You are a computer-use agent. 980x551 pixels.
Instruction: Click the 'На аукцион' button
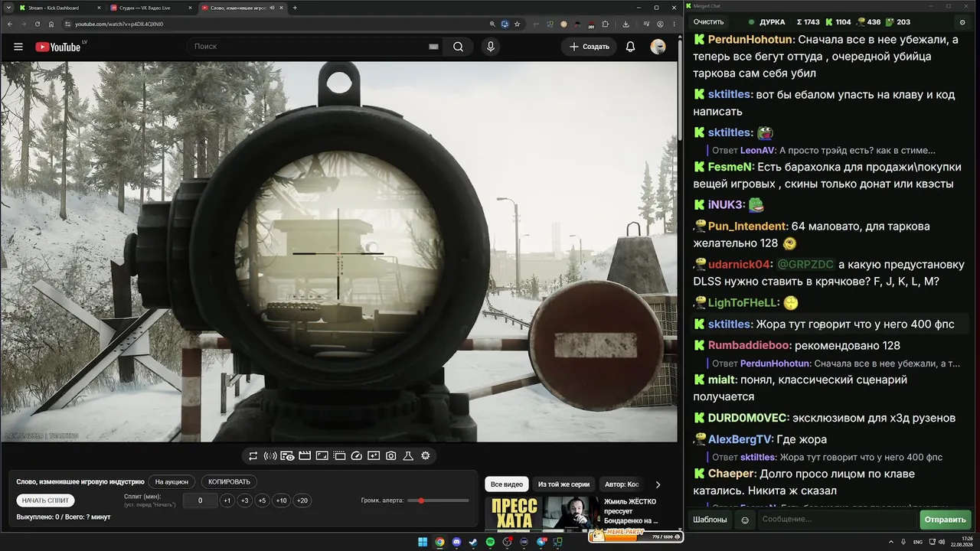(x=171, y=482)
